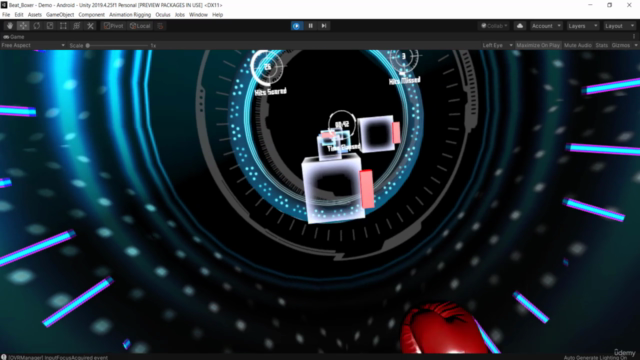Open the Jobs menu
This screenshot has height=360, width=640.
pos(180,15)
